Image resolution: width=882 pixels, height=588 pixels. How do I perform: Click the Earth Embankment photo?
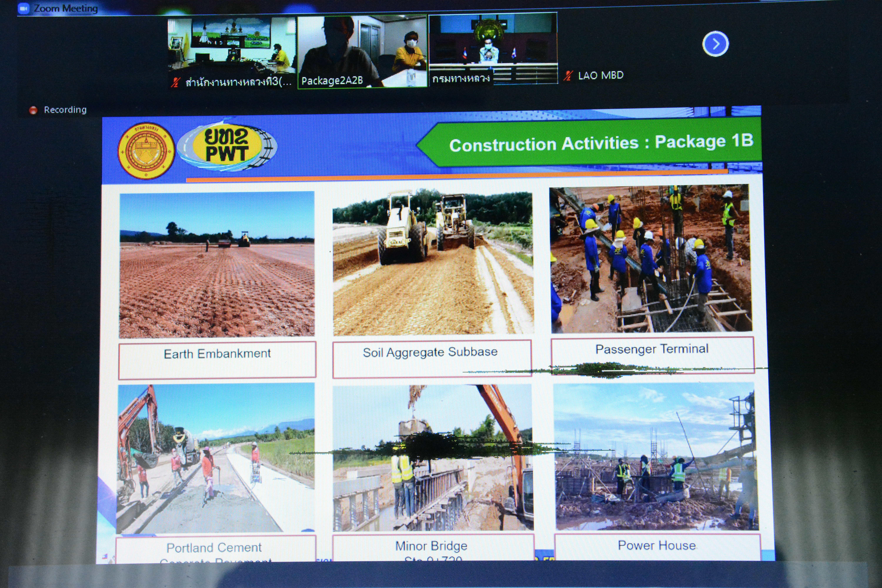217,264
